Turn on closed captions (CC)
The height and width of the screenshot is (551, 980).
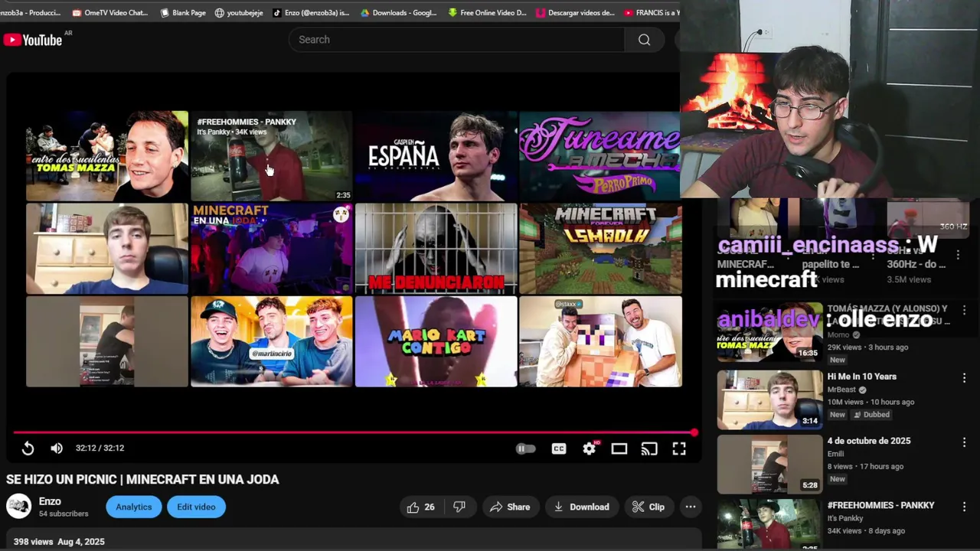point(559,448)
